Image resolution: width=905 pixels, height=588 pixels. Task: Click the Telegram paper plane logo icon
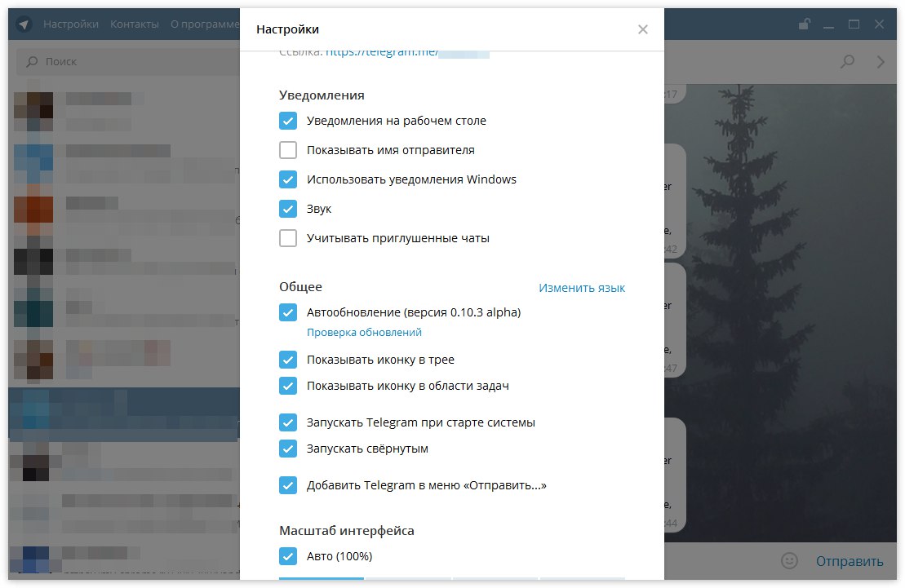[x=24, y=24]
